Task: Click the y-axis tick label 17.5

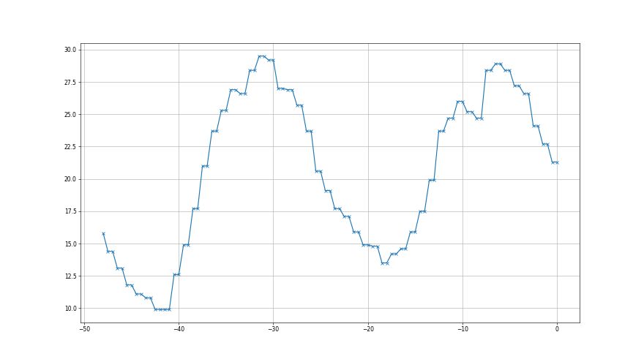Action: click(x=70, y=211)
